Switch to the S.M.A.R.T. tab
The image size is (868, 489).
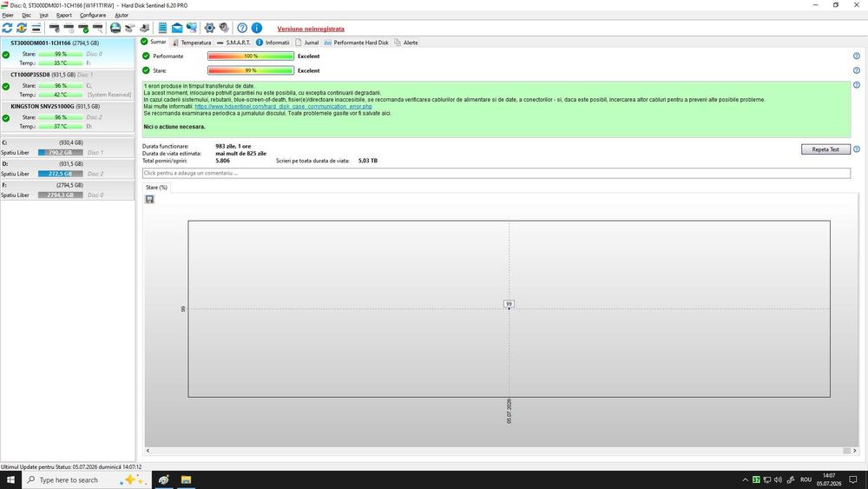(x=233, y=43)
